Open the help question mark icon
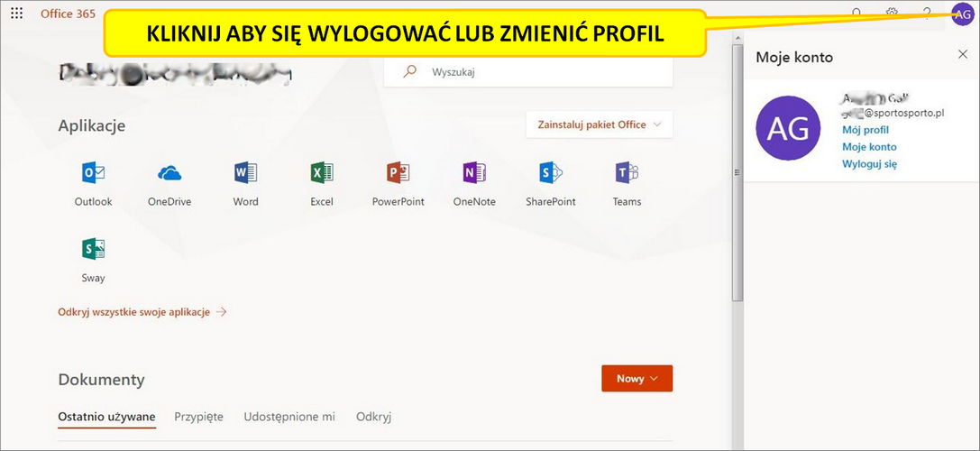Image resolution: width=980 pixels, height=451 pixels. pos(927,14)
